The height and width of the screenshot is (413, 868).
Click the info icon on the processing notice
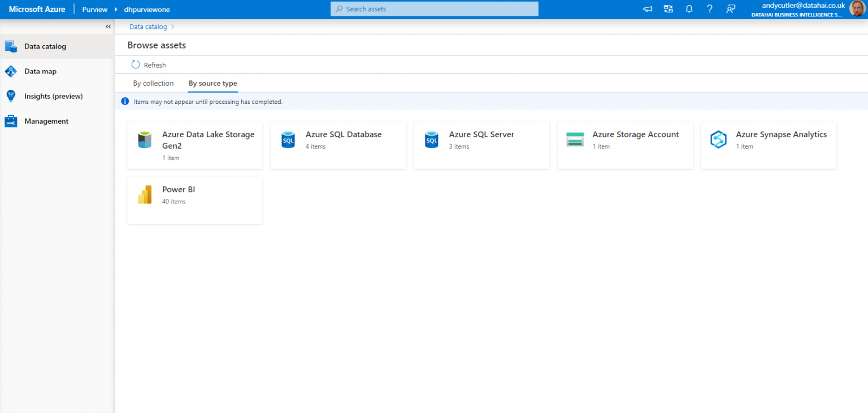coord(124,101)
